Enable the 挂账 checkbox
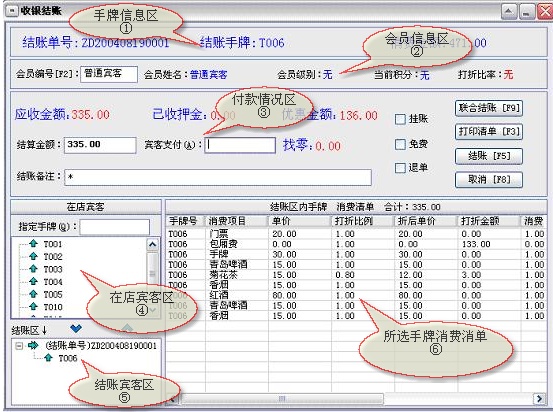 click(x=400, y=119)
